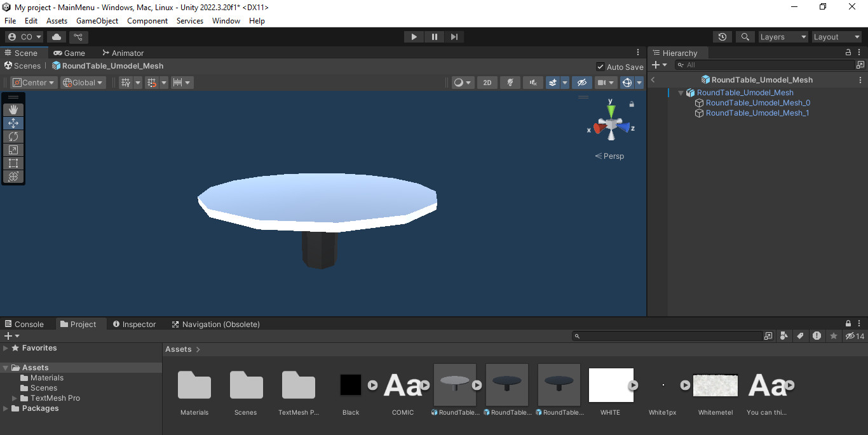Switch to the Game tab
The height and width of the screenshot is (435, 868).
click(69, 52)
